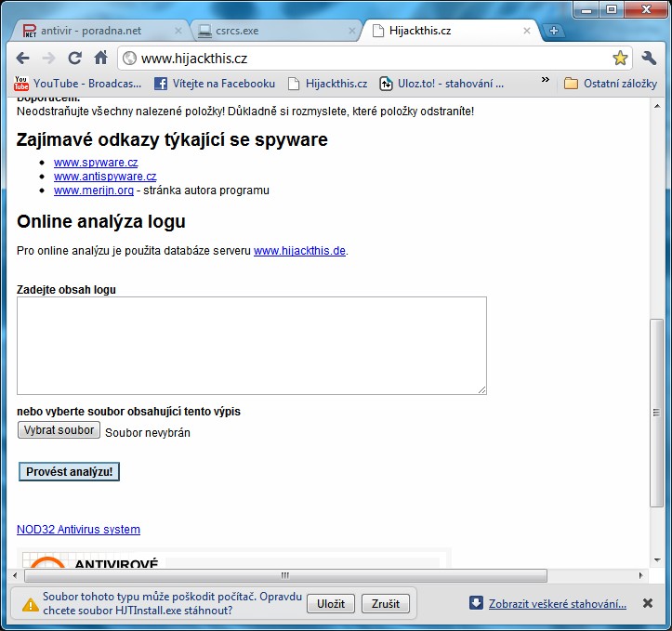The width and height of the screenshot is (672, 631).
Task: Click the vertical scrollbar down arrow
Action: 657,559
